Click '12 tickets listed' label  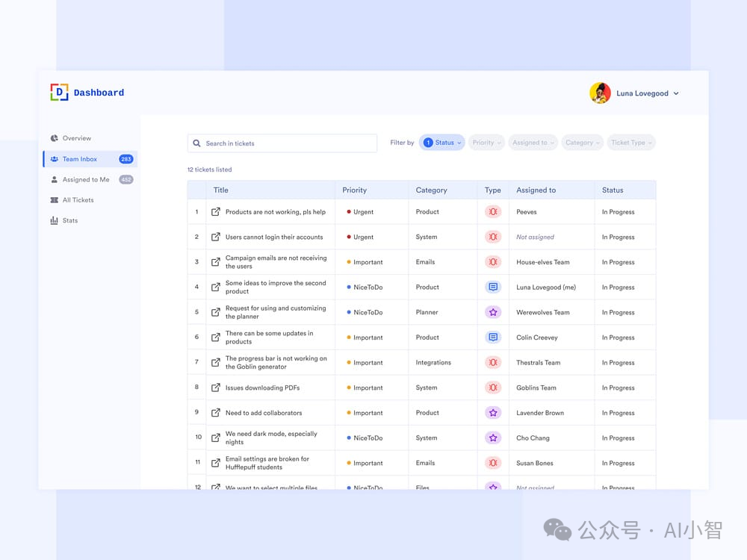(209, 169)
